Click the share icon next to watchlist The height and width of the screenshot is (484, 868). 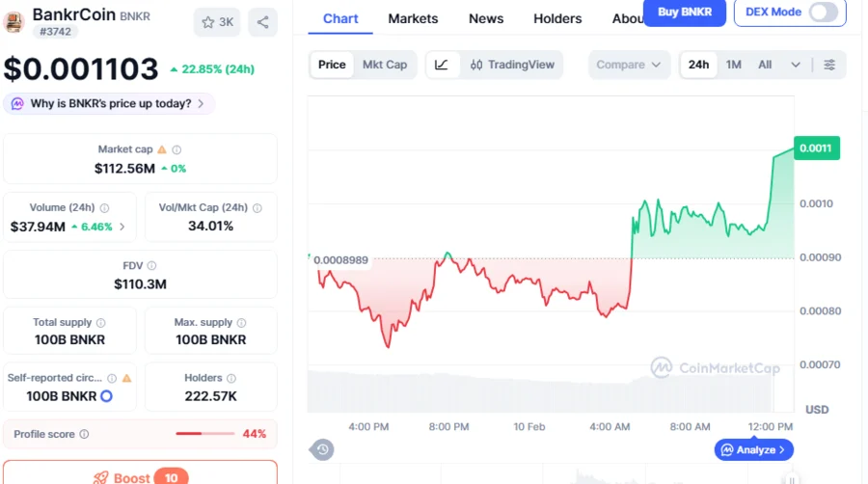pyautogui.click(x=262, y=22)
